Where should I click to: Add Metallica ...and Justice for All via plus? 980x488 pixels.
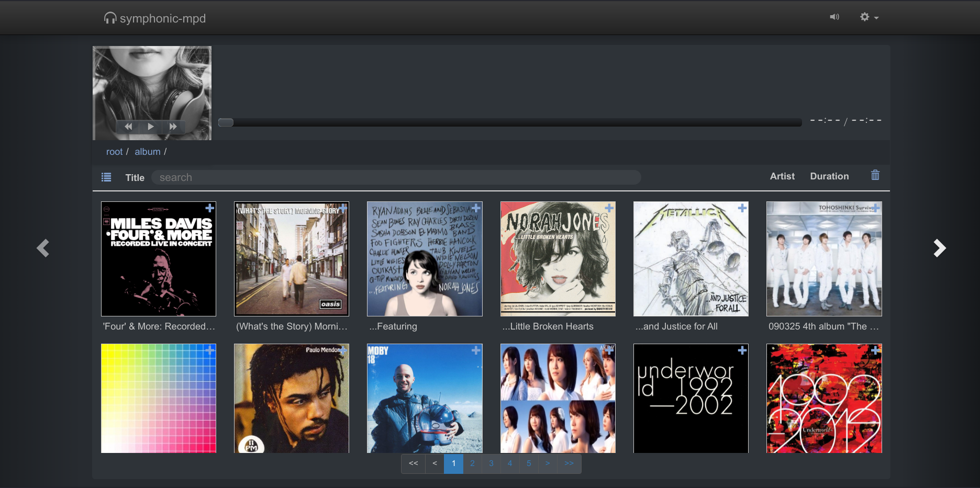tap(742, 208)
